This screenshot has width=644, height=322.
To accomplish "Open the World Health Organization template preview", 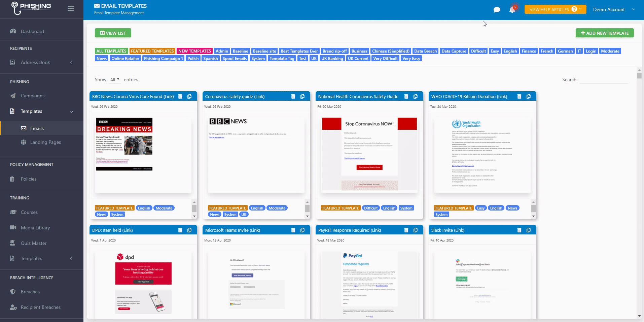I will pos(482,155).
